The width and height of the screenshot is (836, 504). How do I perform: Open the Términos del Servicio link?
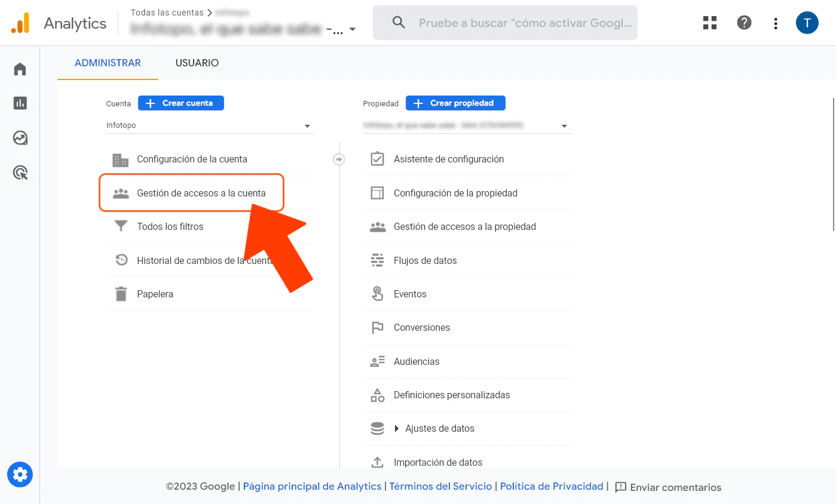(x=440, y=486)
